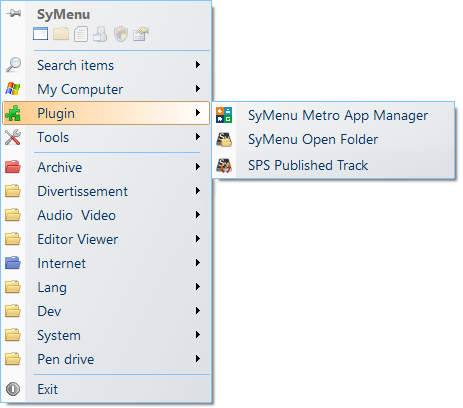Expand the Archive submenu arrow

pyautogui.click(x=198, y=167)
